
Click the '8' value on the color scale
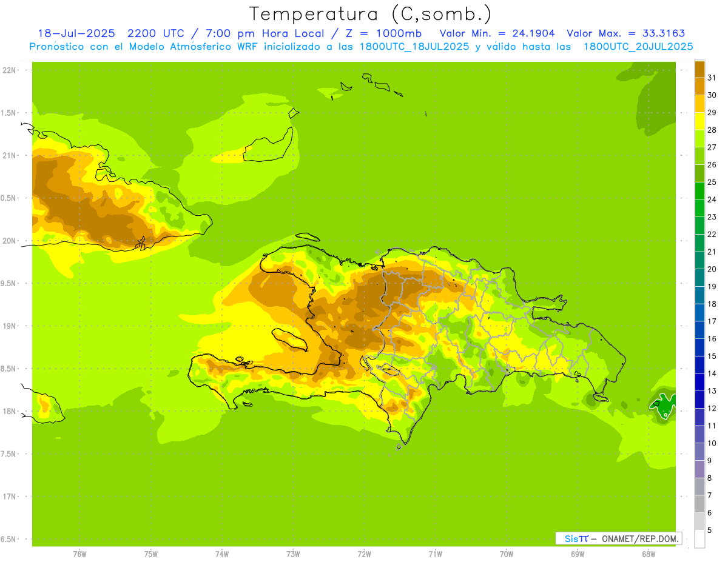pyautogui.click(x=710, y=478)
